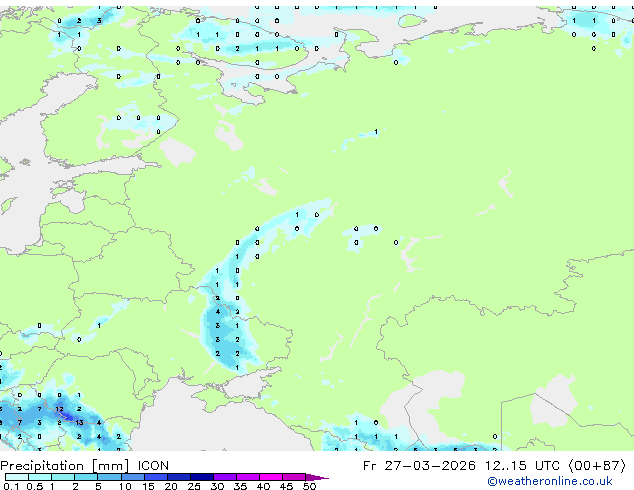Pick the 1–2 mm legend color swatch
This screenshot has width=634, height=490.
point(63,477)
